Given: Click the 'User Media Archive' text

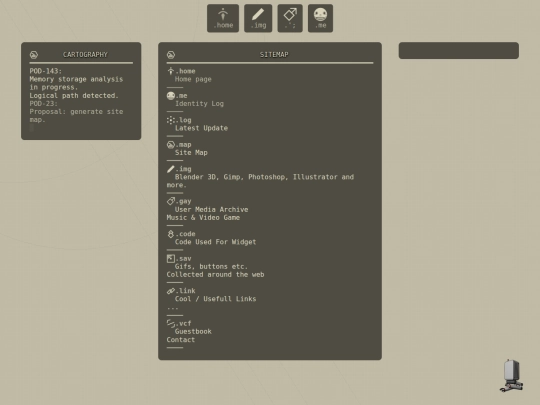Looking at the screenshot, I should click(x=211, y=209).
